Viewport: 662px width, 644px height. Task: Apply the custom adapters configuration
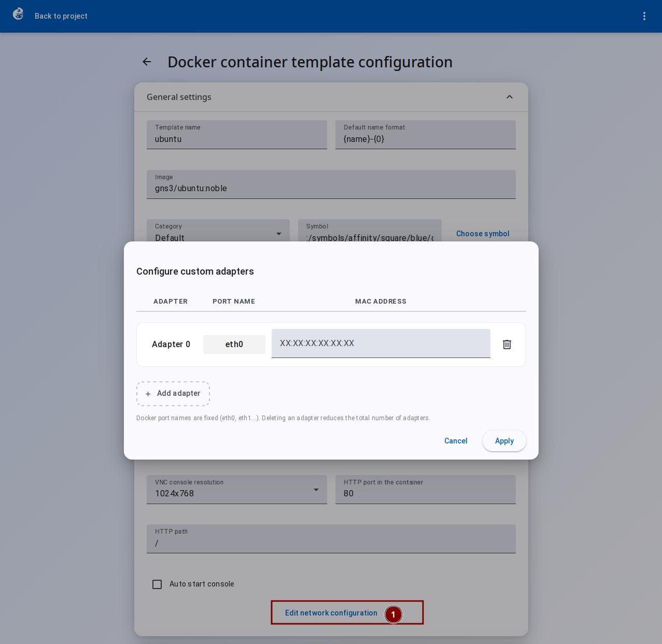pyautogui.click(x=504, y=441)
